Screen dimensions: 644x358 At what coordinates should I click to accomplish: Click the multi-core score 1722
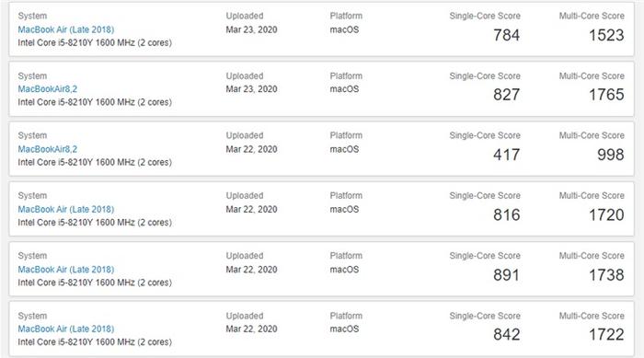coord(606,334)
